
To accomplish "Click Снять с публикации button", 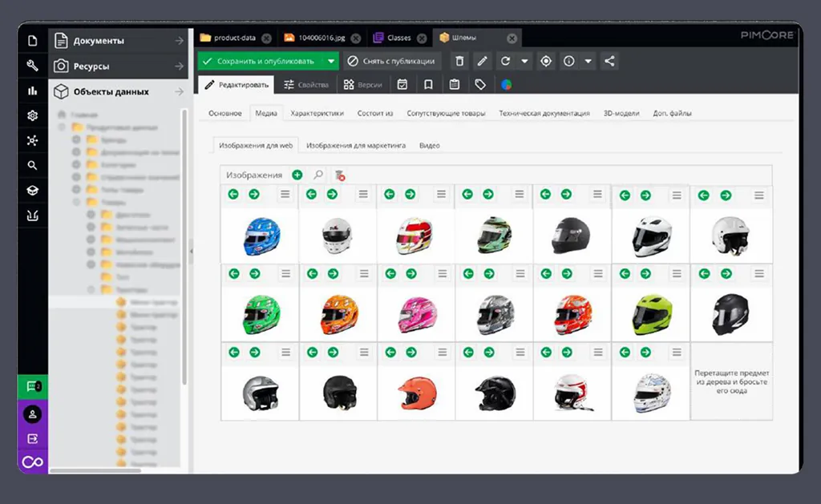I will pyautogui.click(x=391, y=61).
